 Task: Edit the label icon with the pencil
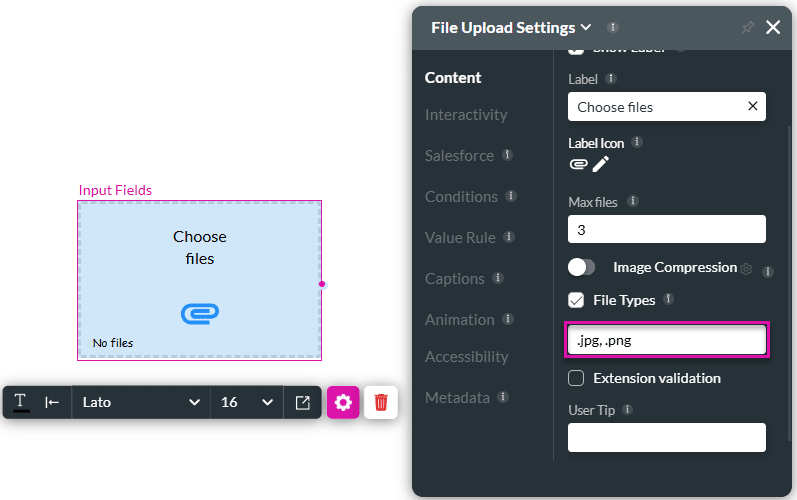(x=600, y=164)
